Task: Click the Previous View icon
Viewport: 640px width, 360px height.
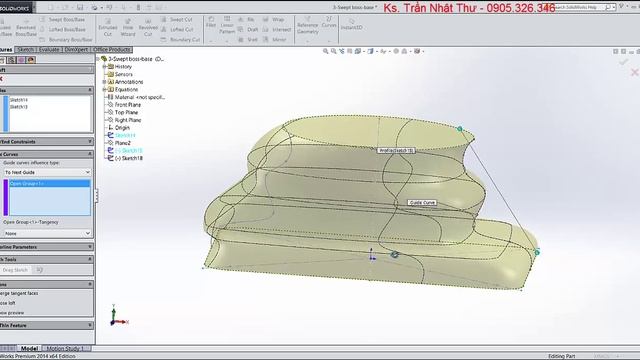Action: tap(342, 51)
